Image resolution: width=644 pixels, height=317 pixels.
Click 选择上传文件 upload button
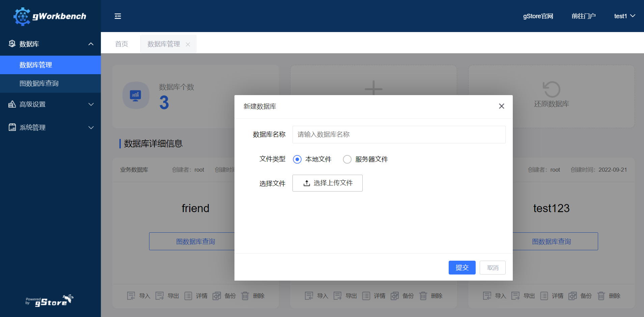[327, 183]
